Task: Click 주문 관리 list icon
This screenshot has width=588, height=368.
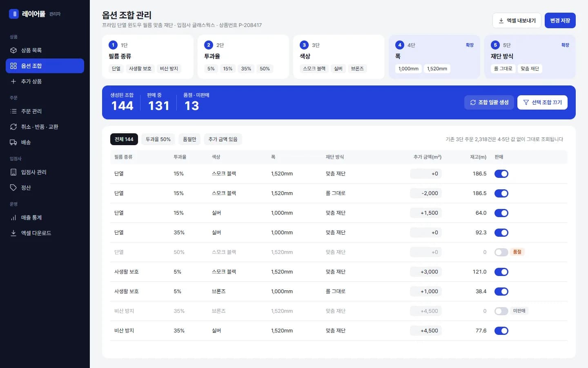Action: [13, 111]
